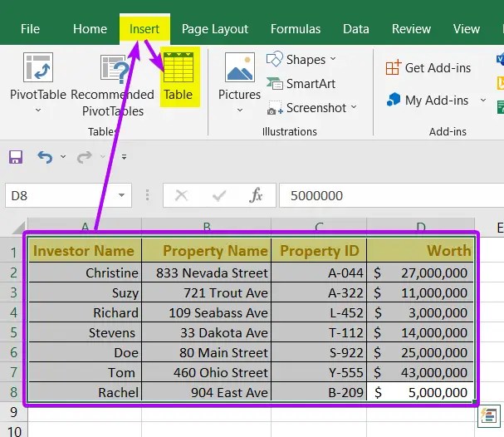Select row 1 header
Screen dimensions: 504x437
pyautogui.click(x=13, y=252)
